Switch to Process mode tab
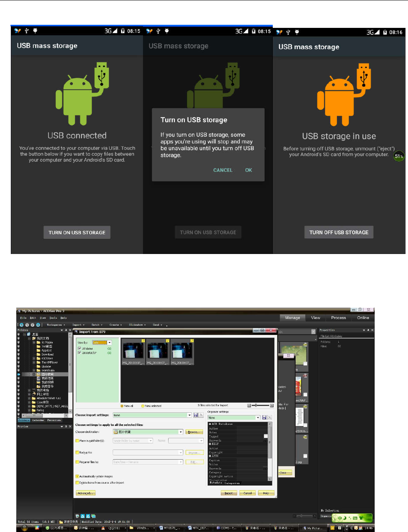The width and height of the screenshot is (408, 532). (339, 318)
